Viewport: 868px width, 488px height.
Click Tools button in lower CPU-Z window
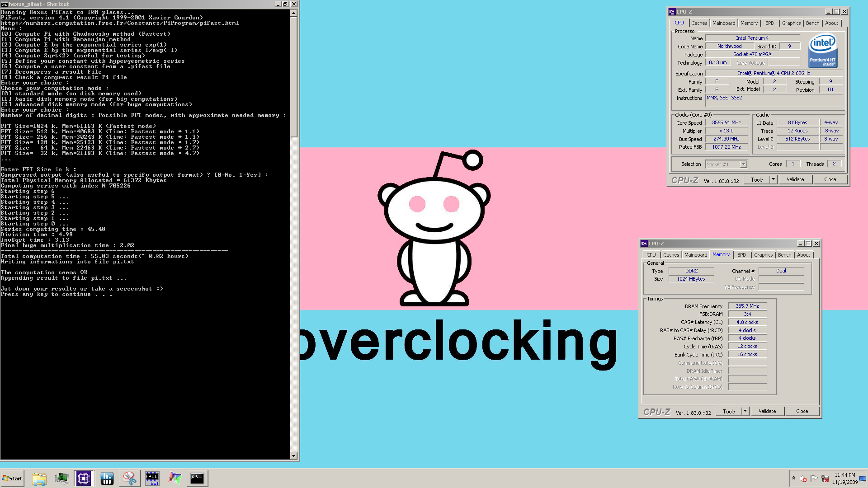(729, 411)
